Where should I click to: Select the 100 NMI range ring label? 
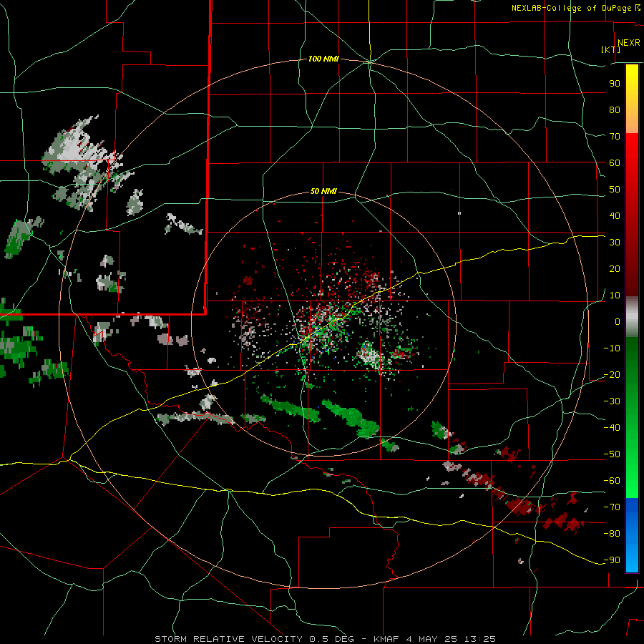pyautogui.click(x=323, y=59)
